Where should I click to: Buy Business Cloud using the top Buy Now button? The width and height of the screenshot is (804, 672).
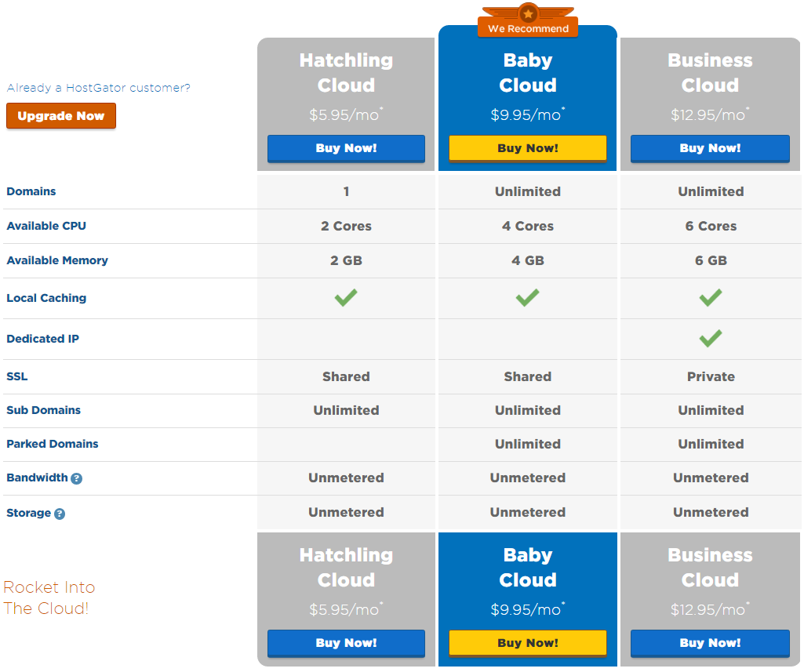710,149
